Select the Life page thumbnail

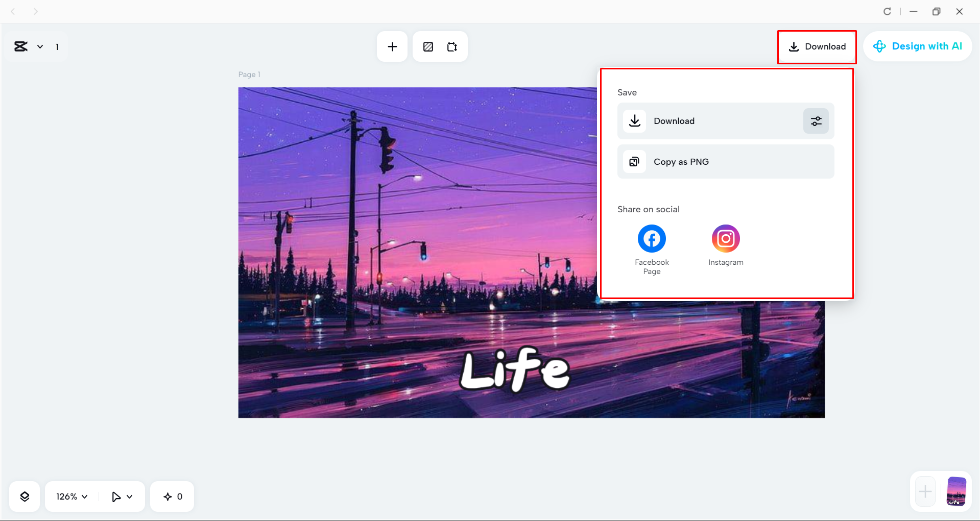click(957, 491)
